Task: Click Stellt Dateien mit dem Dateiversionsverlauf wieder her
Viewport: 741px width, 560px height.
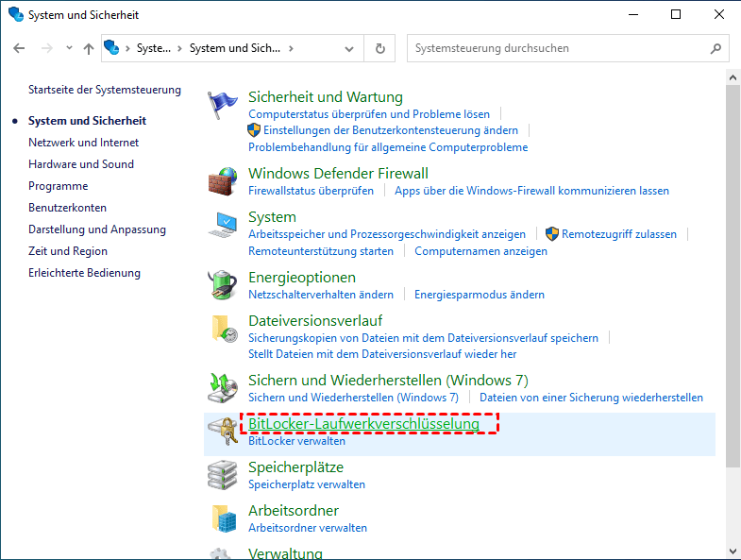Action: click(382, 354)
